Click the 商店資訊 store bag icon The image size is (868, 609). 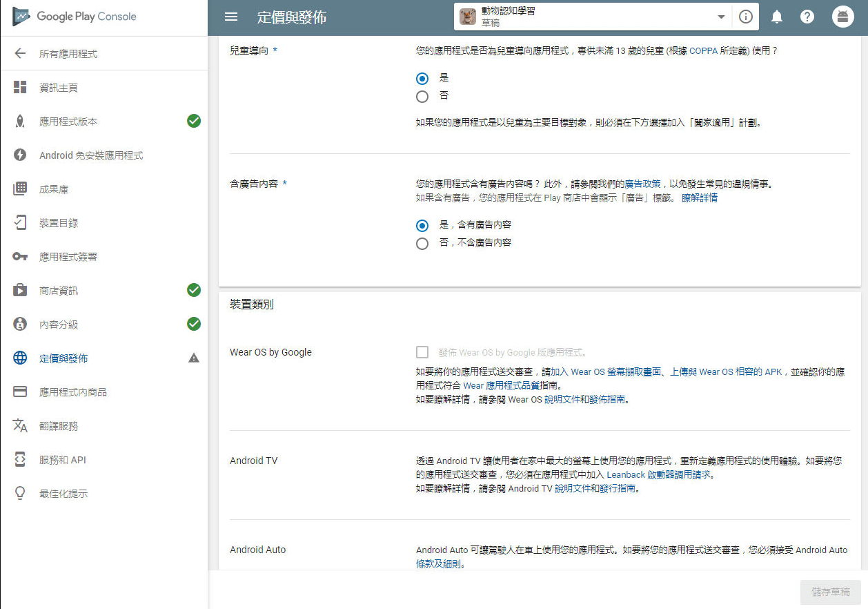coord(20,291)
